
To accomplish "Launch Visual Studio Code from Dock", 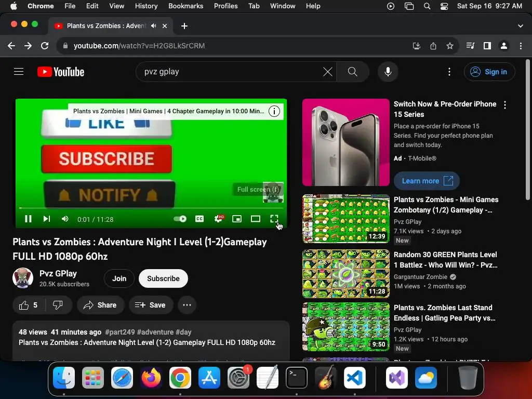I will (355, 378).
